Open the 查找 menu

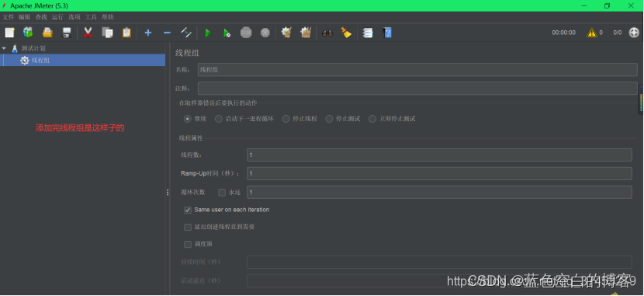tap(41, 17)
